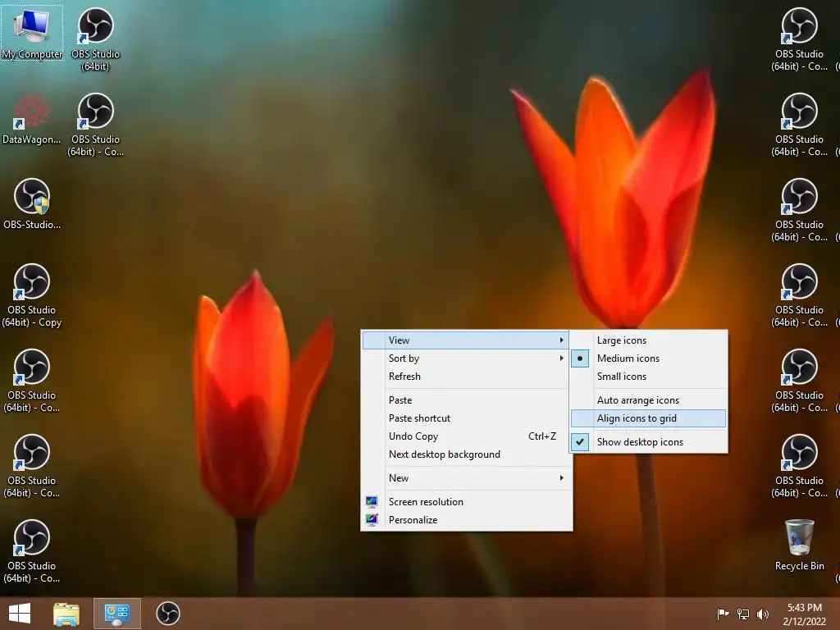
Task: Launch OBS Studio from the taskbar
Action: (x=167, y=614)
